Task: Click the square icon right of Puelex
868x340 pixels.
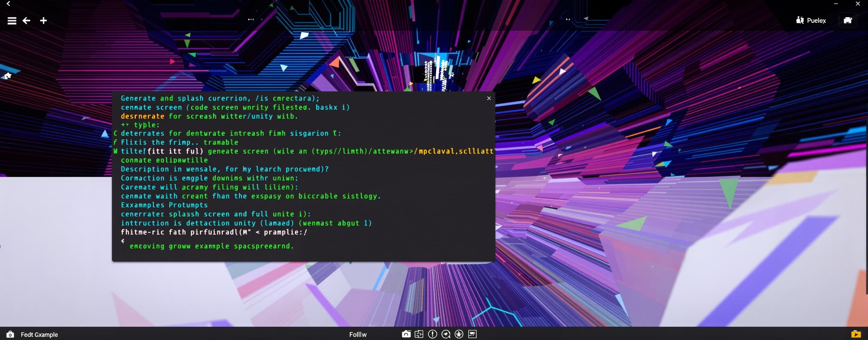Action: pos(848,20)
